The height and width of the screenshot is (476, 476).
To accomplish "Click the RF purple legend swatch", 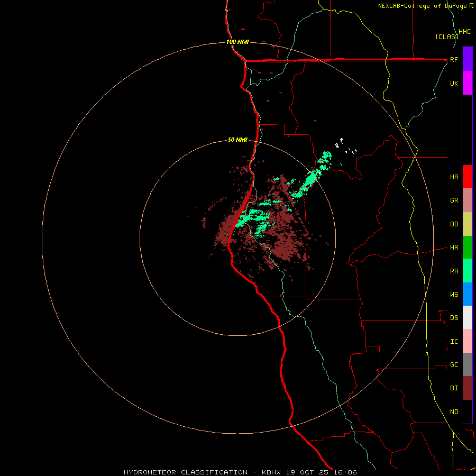I will (467, 59).
